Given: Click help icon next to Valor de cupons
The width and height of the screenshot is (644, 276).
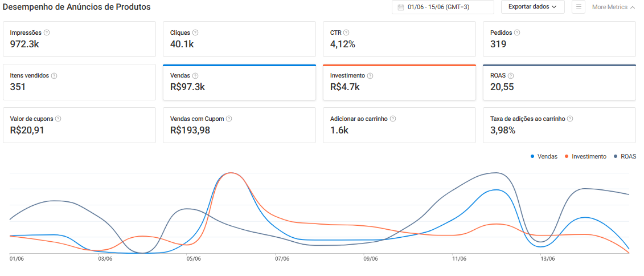Looking at the screenshot, I should pos(58,119).
